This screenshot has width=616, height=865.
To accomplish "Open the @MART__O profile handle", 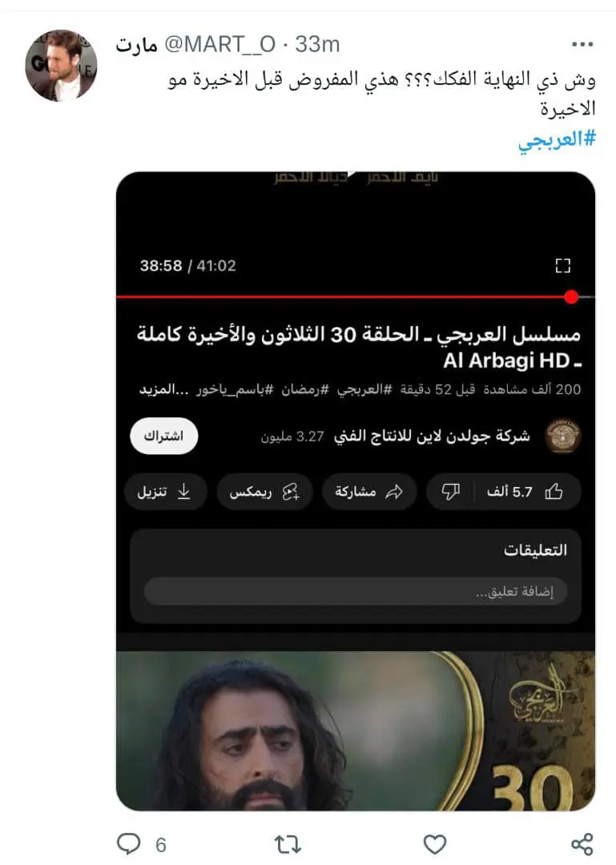I will pos(219,44).
